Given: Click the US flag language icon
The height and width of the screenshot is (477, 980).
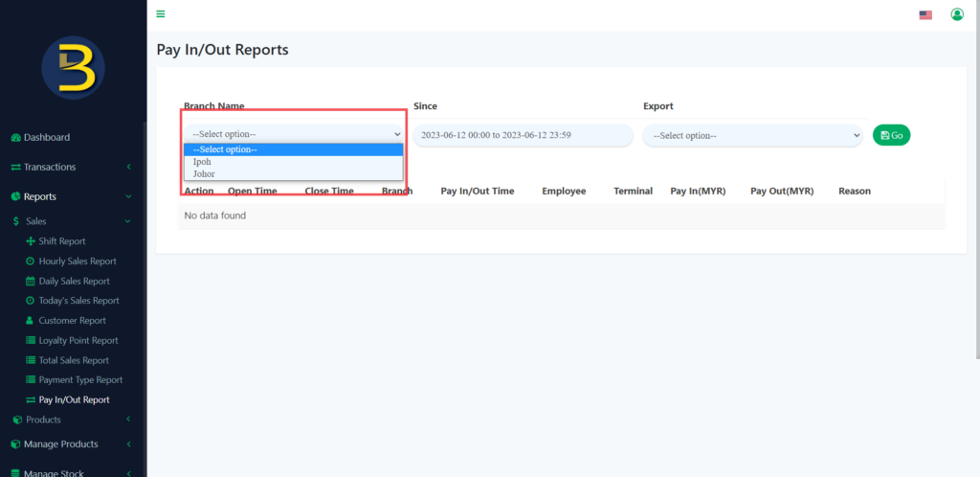Looking at the screenshot, I should point(925,14).
